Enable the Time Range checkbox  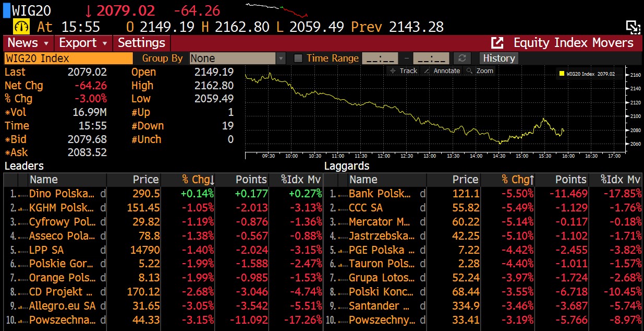point(298,58)
